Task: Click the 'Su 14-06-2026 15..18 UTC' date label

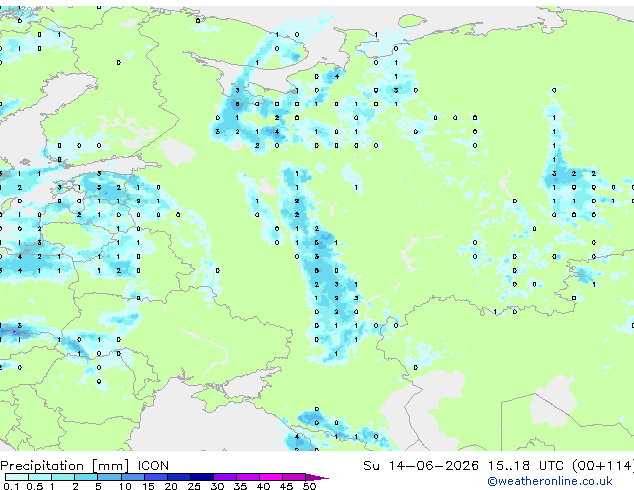Action: pos(463,466)
